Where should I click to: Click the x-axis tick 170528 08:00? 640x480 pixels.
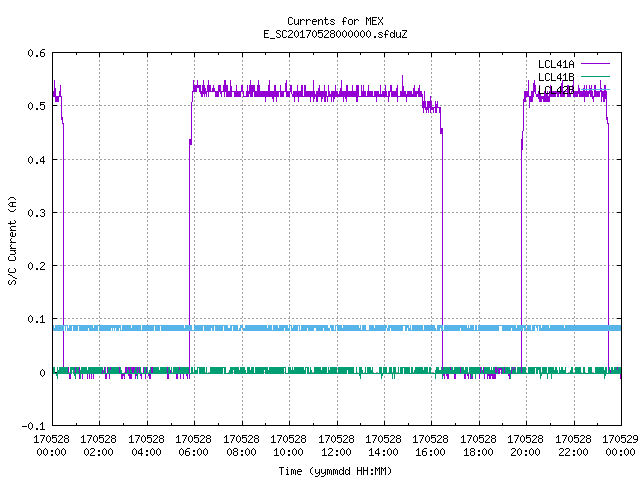pyautogui.click(x=241, y=446)
